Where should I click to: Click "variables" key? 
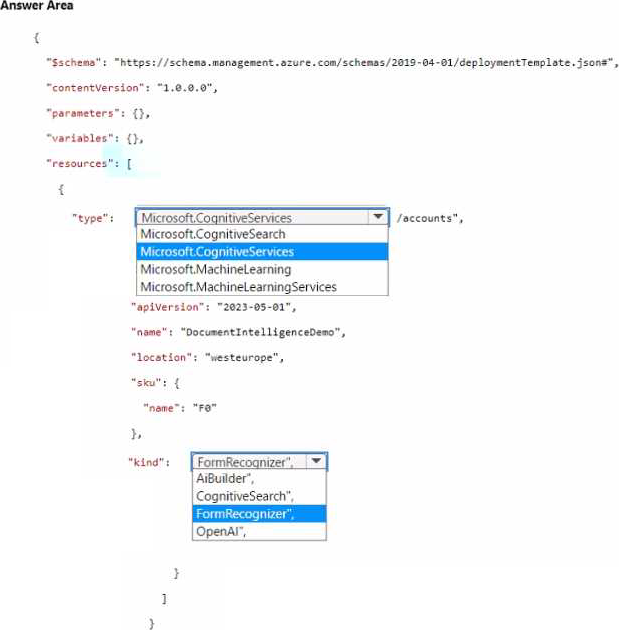(80, 139)
